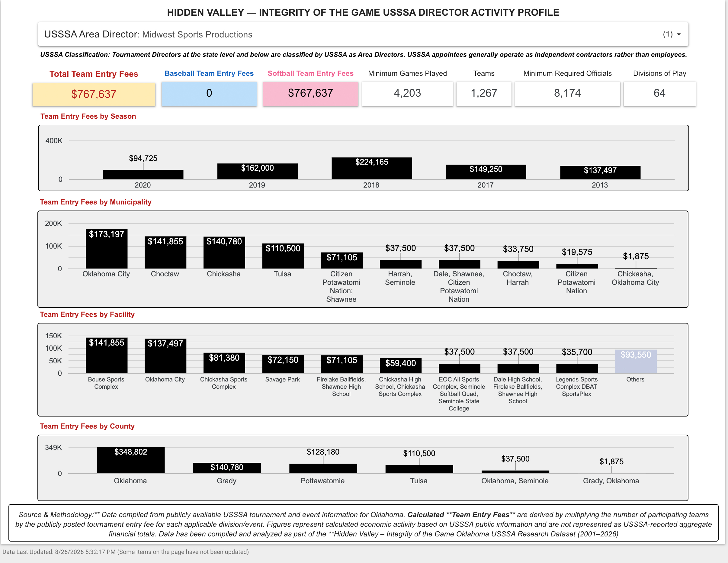Click the Minimum Required Officials label
This screenshot has width=728, height=563.
(567, 74)
